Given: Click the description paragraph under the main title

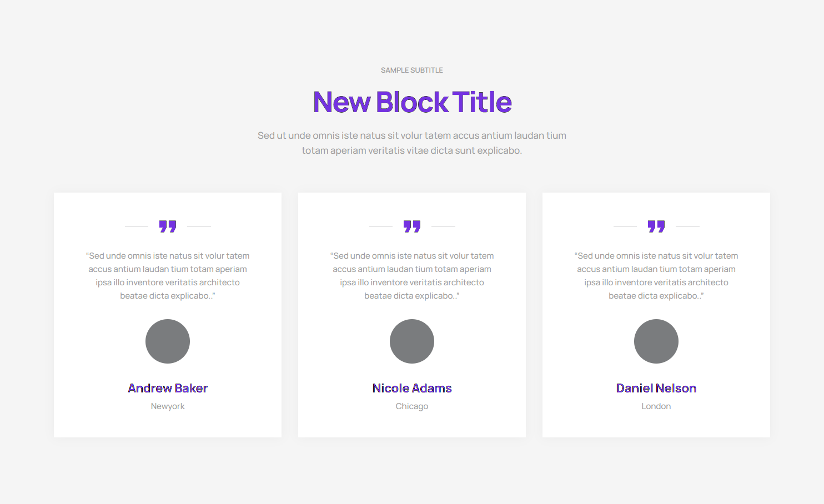Looking at the screenshot, I should tap(412, 143).
